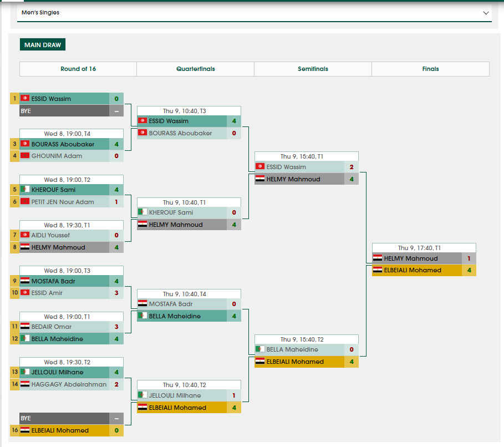Click ELBEIALI Mohamed's flag in the Finals match
The width and height of the screenshot is (504, 447).
[378, 270]
